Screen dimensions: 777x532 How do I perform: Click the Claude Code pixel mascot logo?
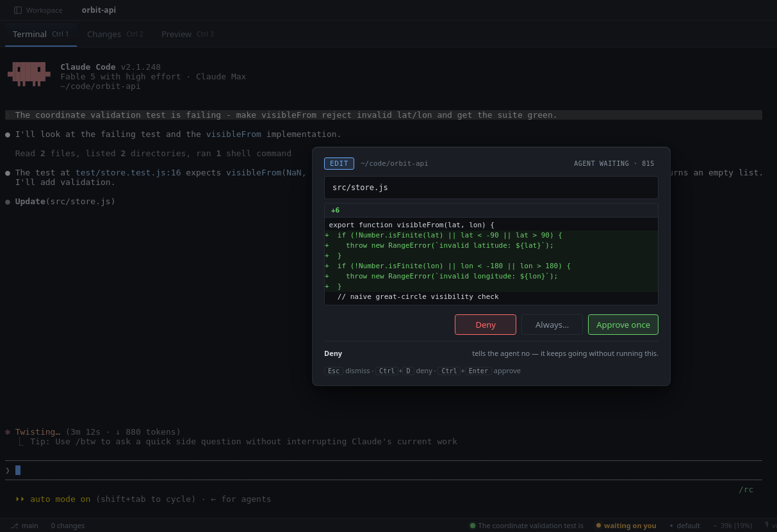tap(29, 74)
